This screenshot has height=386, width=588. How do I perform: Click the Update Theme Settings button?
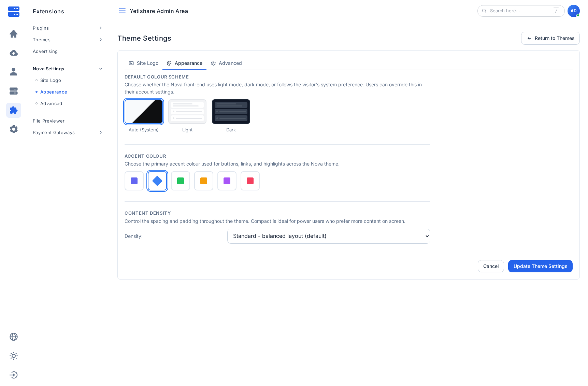[x=540, y=266]
